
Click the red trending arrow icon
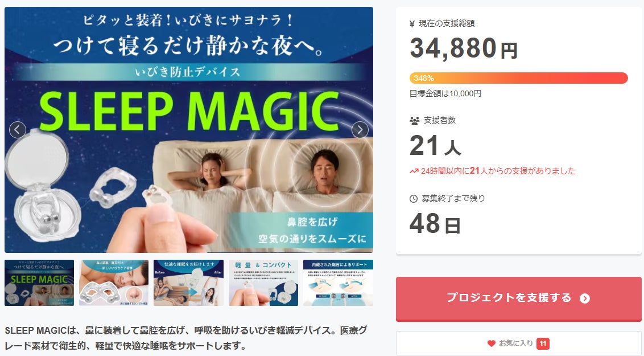click(x=414, y=171)
